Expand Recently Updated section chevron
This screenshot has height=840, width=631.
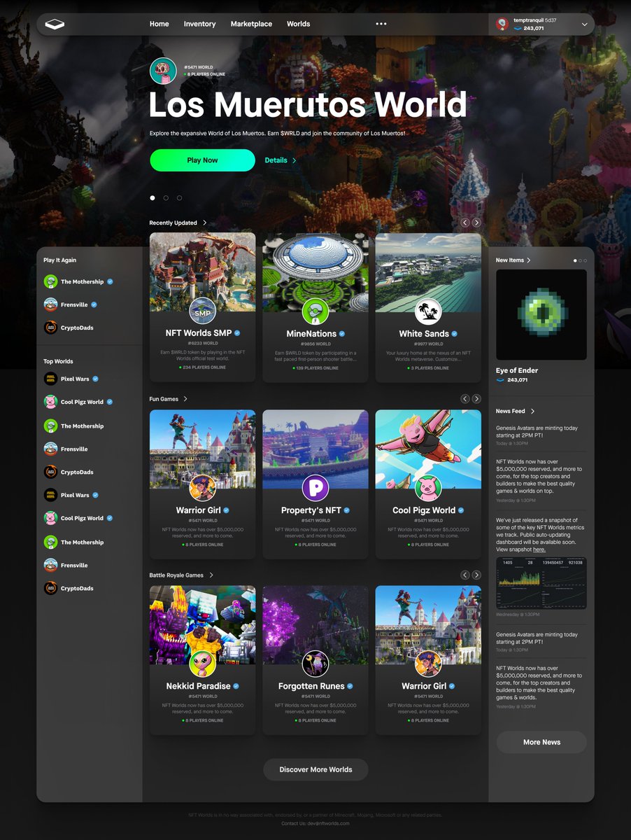click(204, 223)
